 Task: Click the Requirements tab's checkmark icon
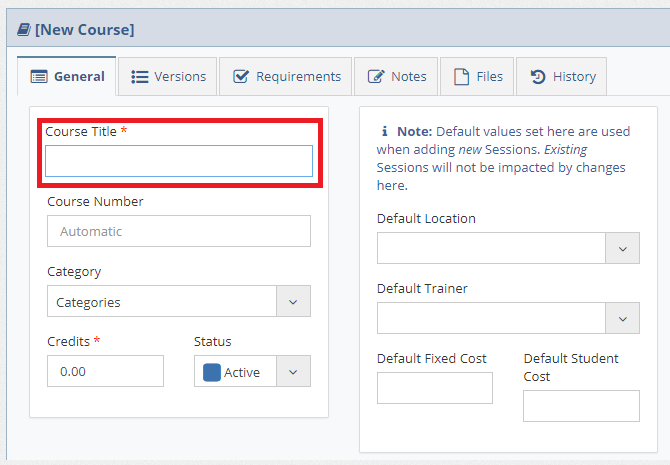[241, 76]
